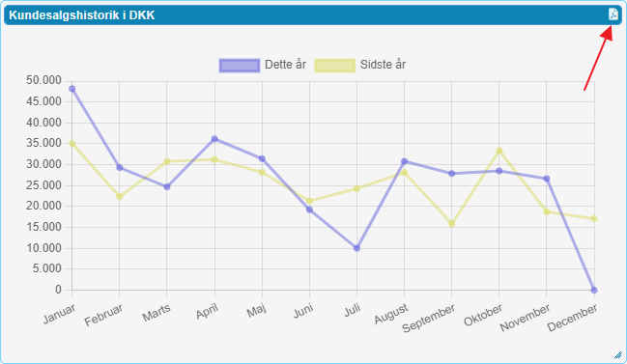Select the Februar point on 'Dette år' line
The height and width of the screenshot is (364, 627).
pyautogui.click(x=120, y=167)
